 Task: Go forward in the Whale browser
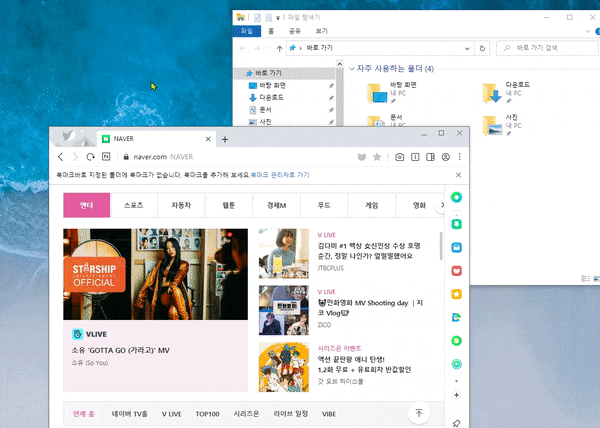pos(75,157)
